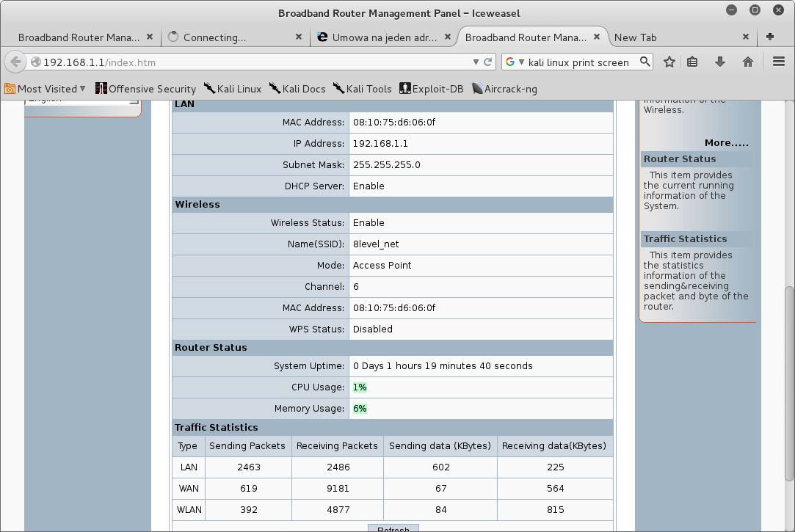Open the downloads arrow icon
The width and height of the screenshot is (795, 532).
point(720,62)
